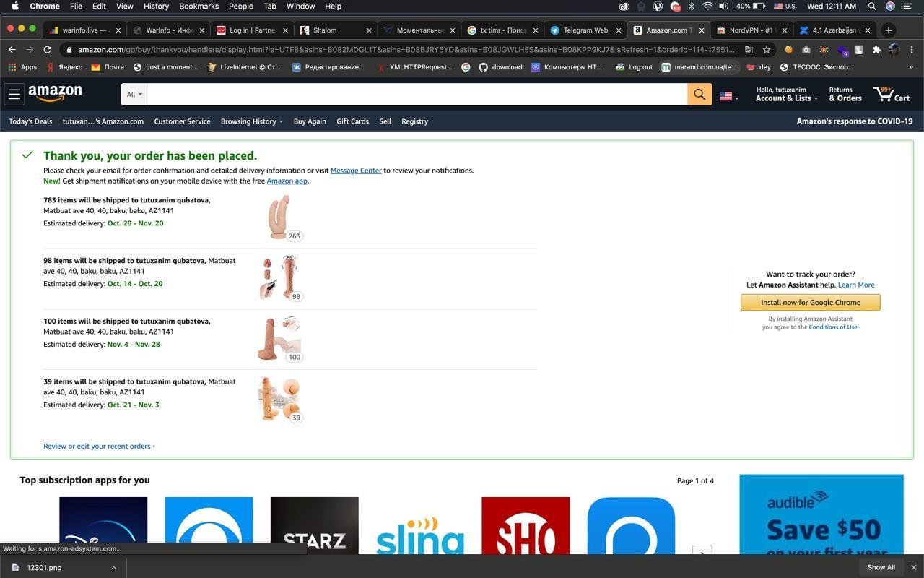924x578 pixels.
Task: Click the Google 'G' bookmark icon
Action: point(466,67)
